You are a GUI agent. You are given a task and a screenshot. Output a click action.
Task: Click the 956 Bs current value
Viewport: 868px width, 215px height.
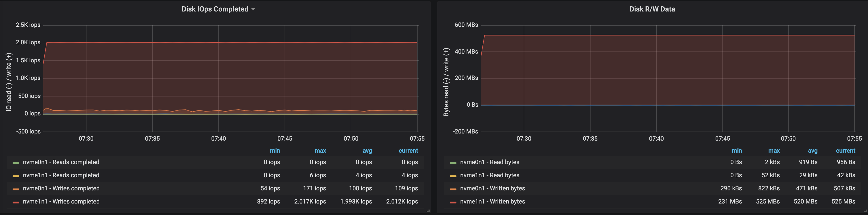(846, 162)
